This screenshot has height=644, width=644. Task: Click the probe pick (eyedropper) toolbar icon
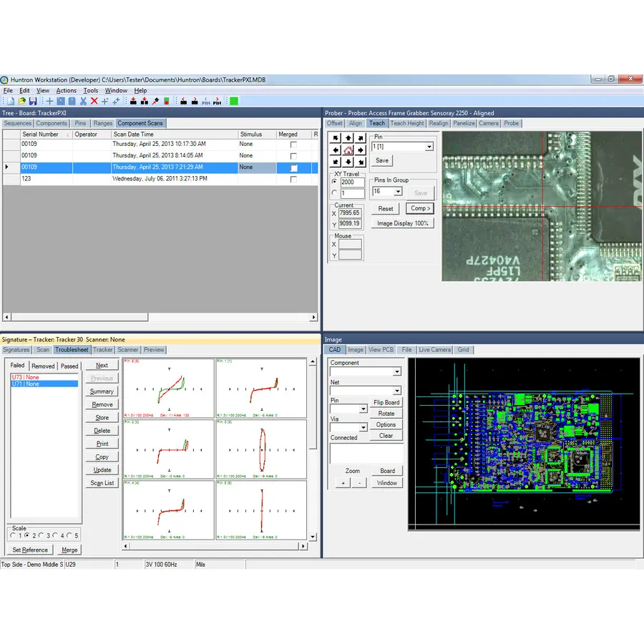(x=156, y=101)
